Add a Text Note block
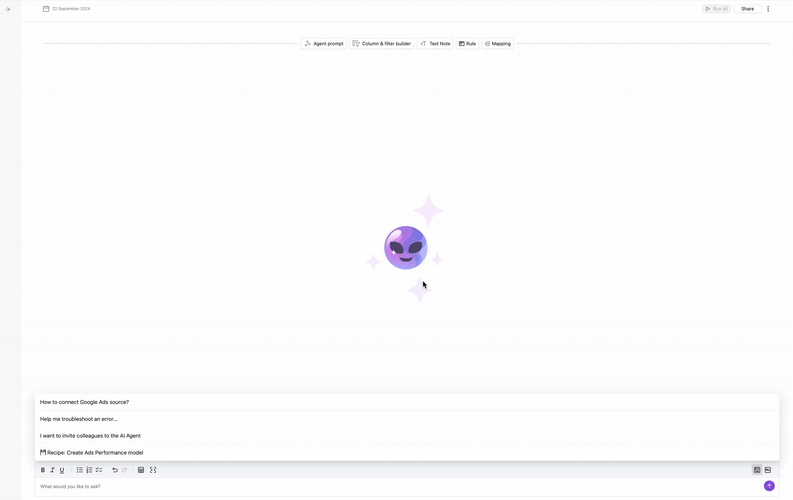The image size is (793, 500). click(x=435, y=43)
